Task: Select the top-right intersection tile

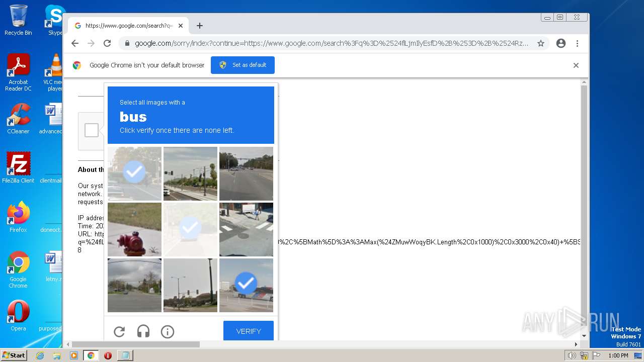Action: [x=246, y=173]
